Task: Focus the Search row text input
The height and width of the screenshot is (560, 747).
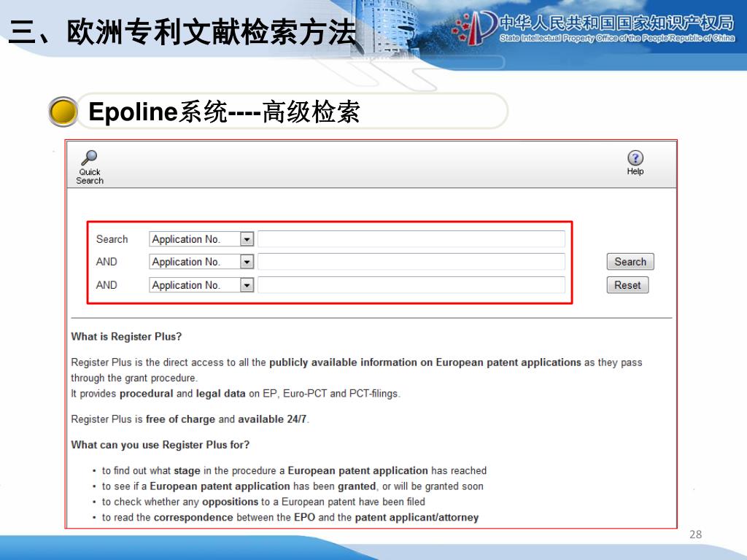Action: click(x=411, y=239)
